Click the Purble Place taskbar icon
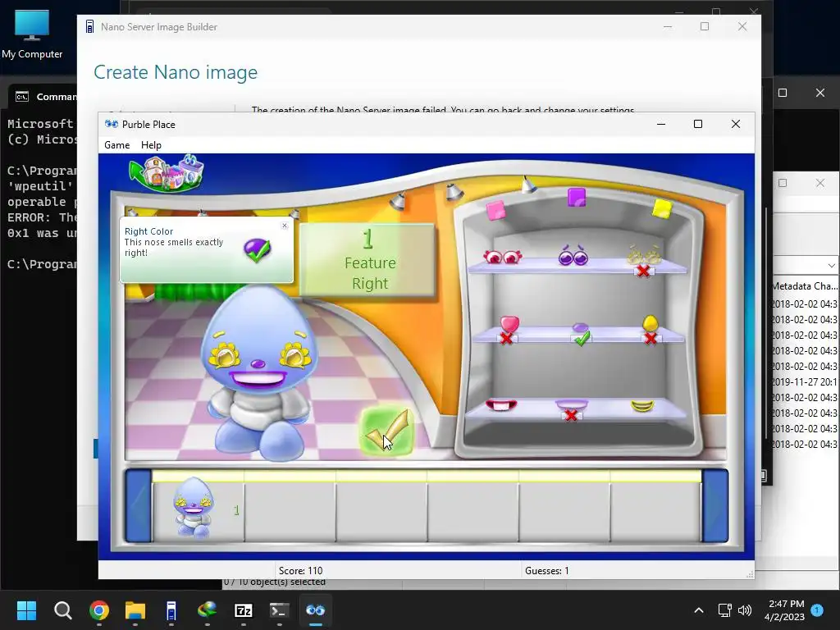This screenshot has height=630, width=840. coord(316,610)
